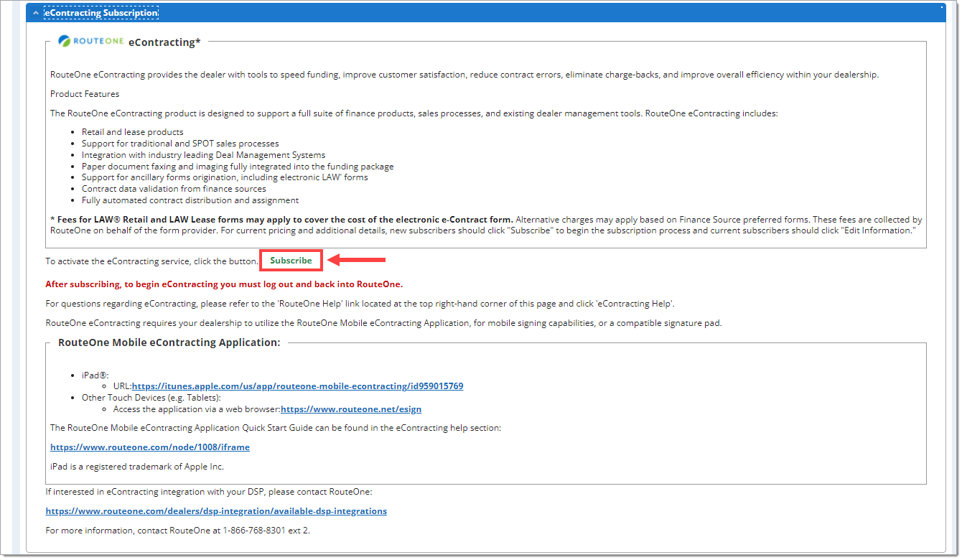Screen dimensions: 962x560
Task: Click 'Integration with industry leading Deal Management Systems'
Action: (203, 155)
